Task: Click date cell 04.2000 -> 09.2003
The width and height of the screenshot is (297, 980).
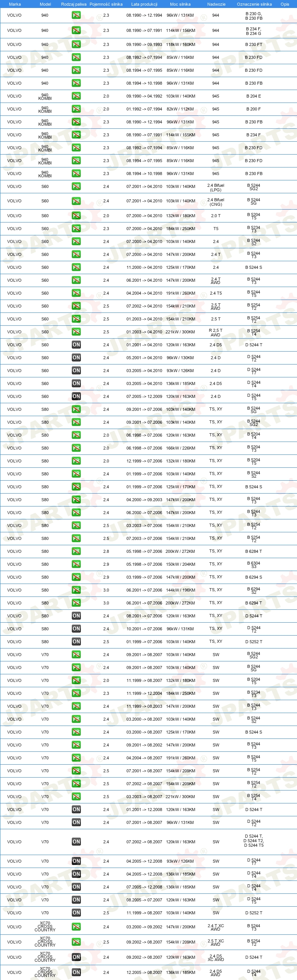Action: coord(144,500)
